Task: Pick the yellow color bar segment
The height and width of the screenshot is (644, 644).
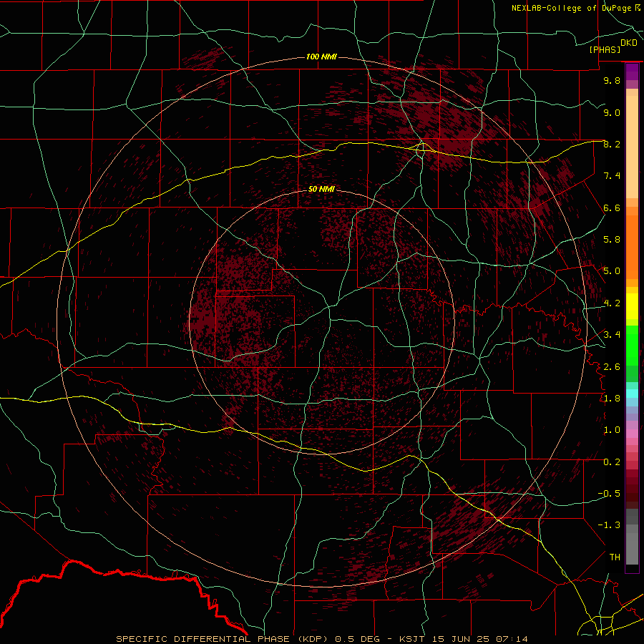Action: pyautogui.click(x=632, y=306)
